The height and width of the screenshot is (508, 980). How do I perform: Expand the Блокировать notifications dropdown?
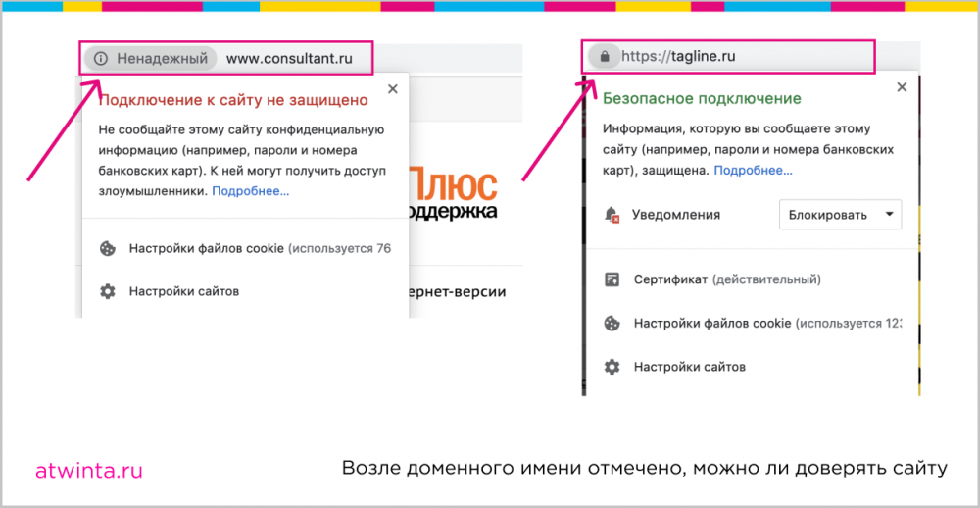(x=841, y=215)
